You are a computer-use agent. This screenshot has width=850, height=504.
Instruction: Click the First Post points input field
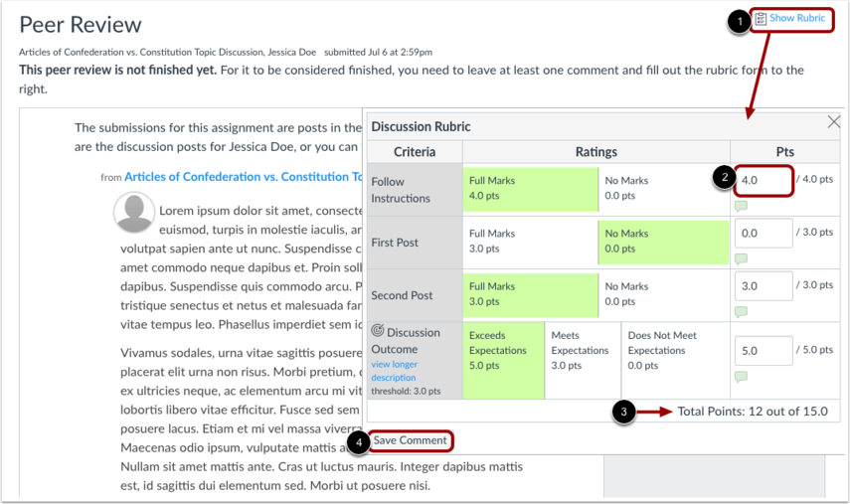tap(764, 233)
